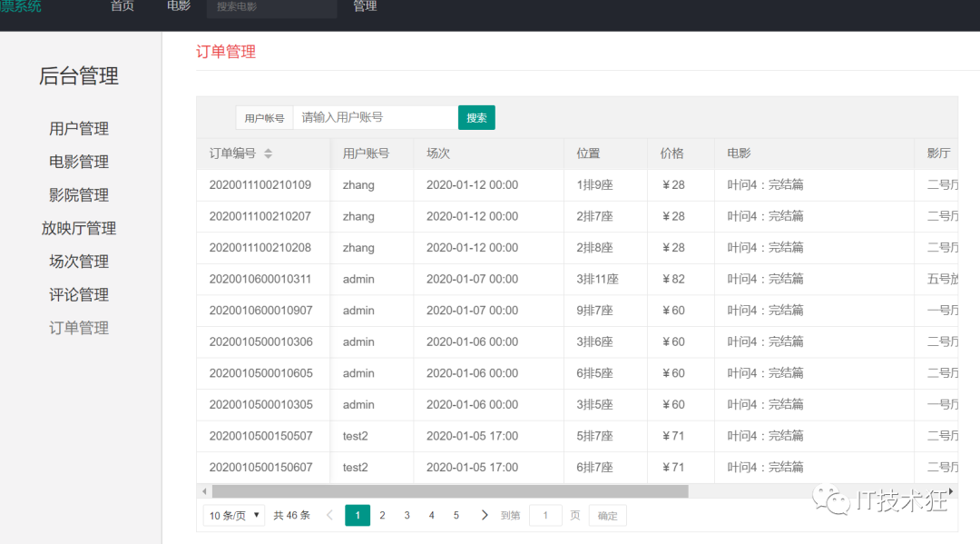Click order number 2020010500010306

(260, 342)
